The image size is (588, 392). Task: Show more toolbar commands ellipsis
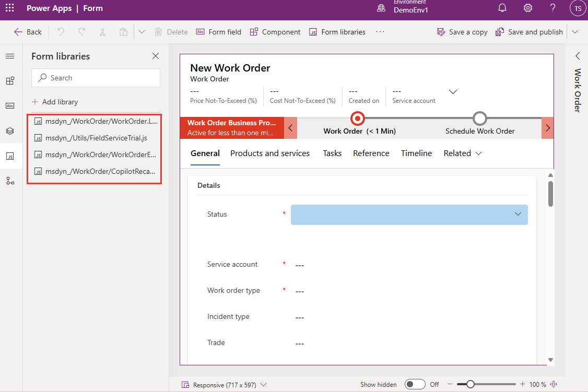point(380,32)
